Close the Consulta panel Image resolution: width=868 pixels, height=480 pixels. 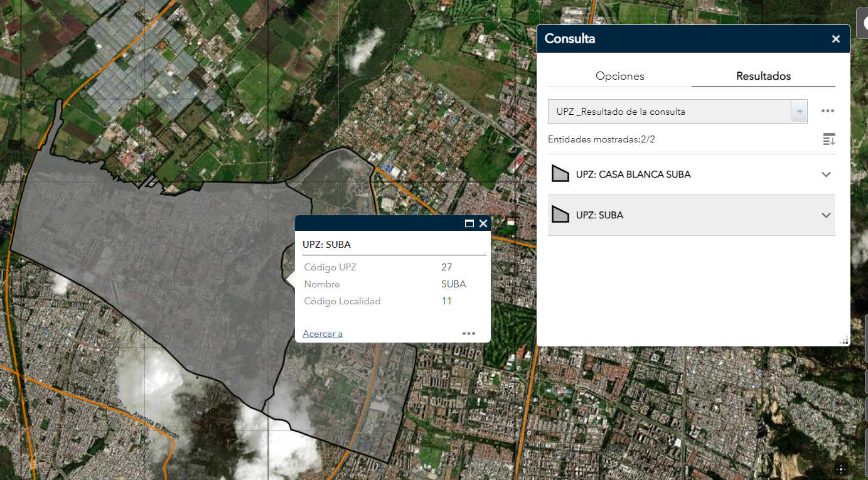click(835, 39)
